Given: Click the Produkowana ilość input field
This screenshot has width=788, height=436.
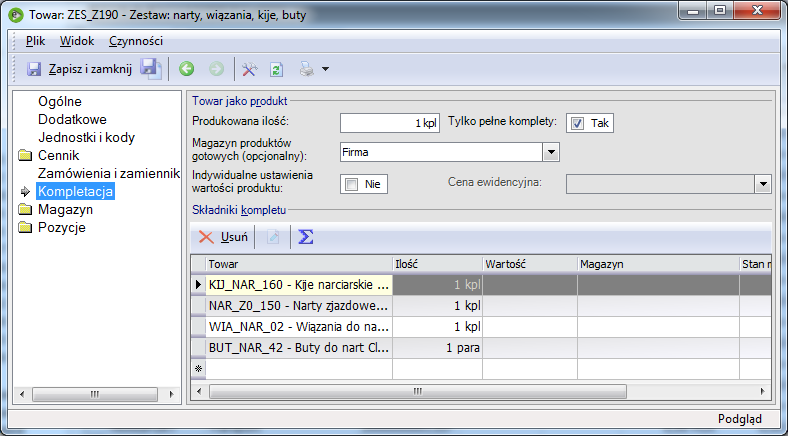Looking at the screenshot, I should pyautogui.click(x=389, y=123).
